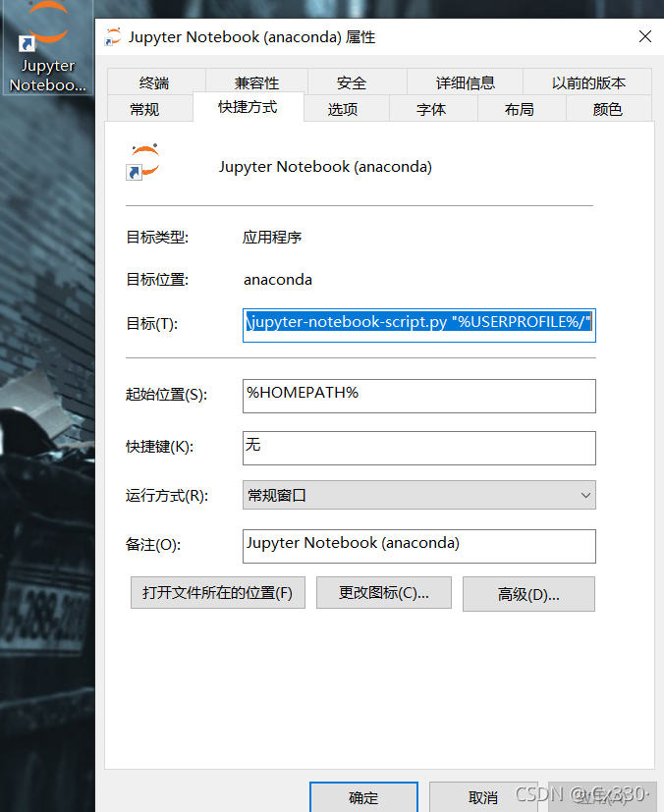Click the 起始位置(S): label
This screenshot has width=664, height=812.
point(166,395)
